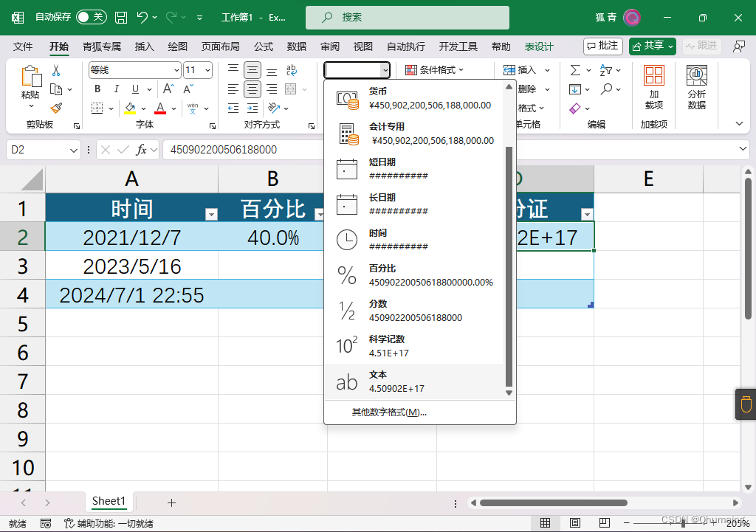This screenshot has width=756, height=532.
Task: Select 会计专用 accounting format option
Action: 413,134
